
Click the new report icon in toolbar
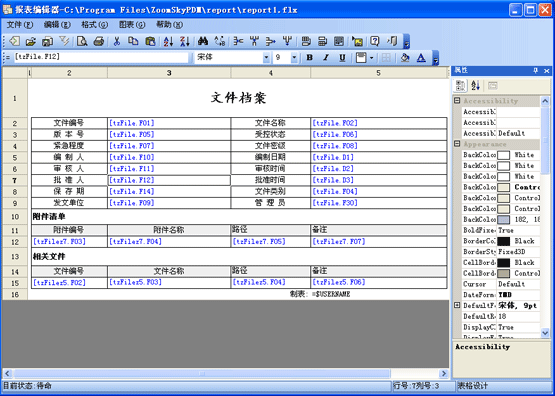click(x=14, y=41)
